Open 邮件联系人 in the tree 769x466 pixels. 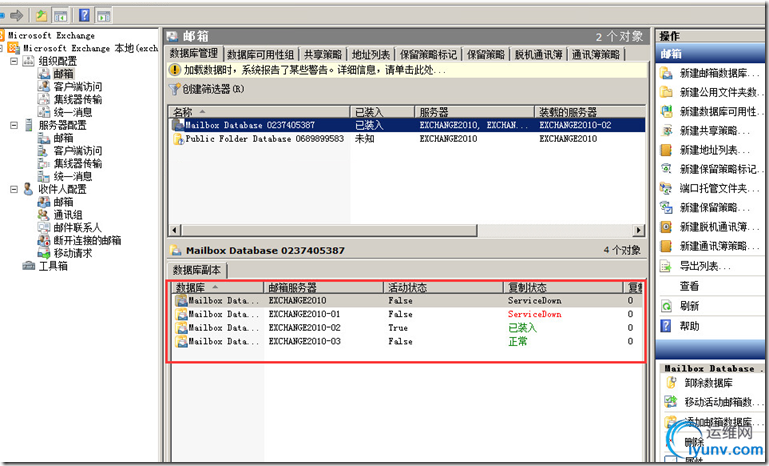77,228
